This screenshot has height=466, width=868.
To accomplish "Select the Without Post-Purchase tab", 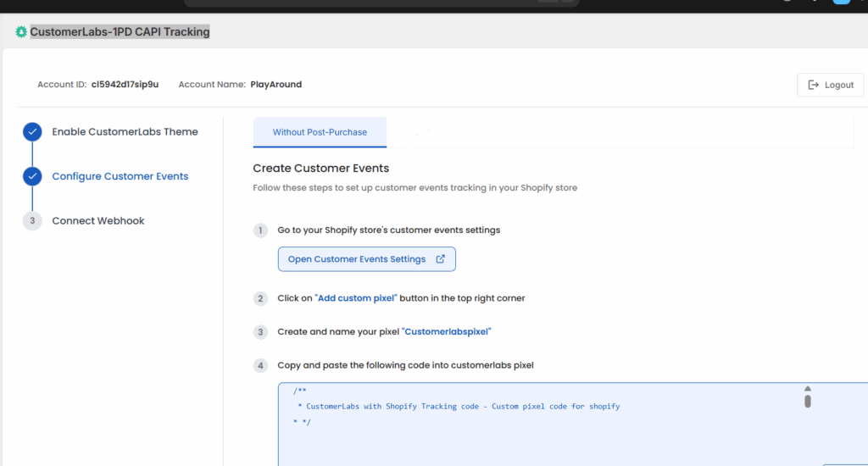I will (320, 132).
